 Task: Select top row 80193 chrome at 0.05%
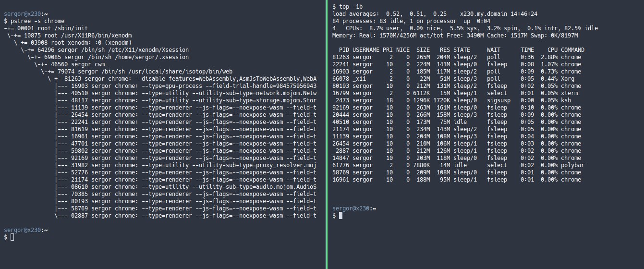(457, 86)
